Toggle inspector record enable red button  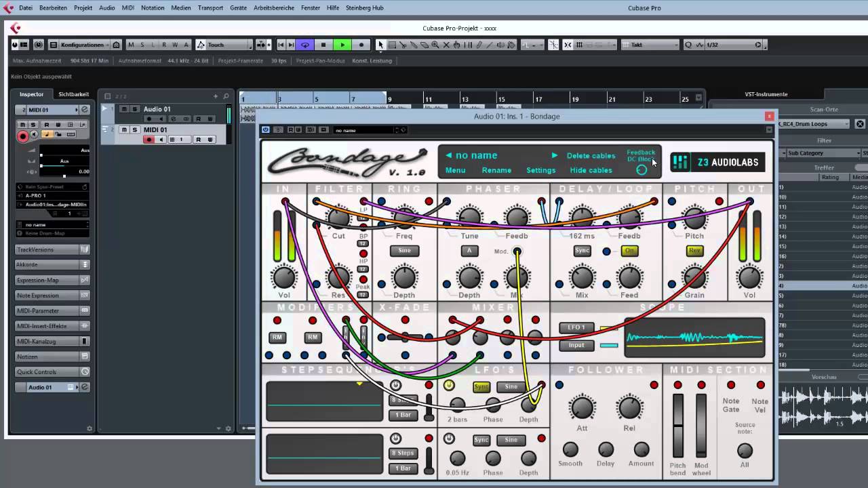click(23, 136)
